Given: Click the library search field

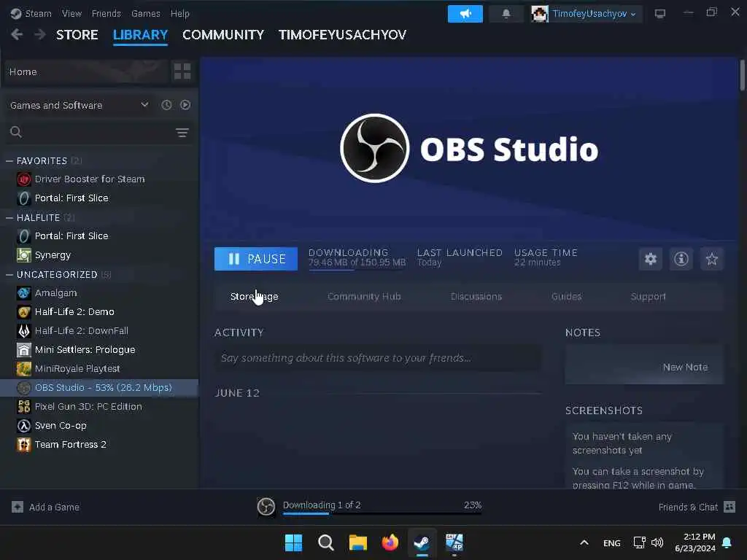Looking at the screenshot, I should tap(99, 132).
